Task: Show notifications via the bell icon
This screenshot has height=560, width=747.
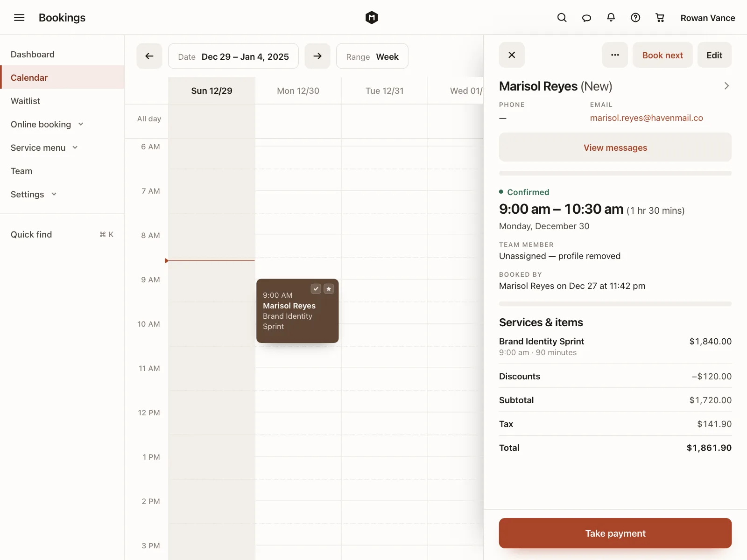Action: click(x=611, y=18)
